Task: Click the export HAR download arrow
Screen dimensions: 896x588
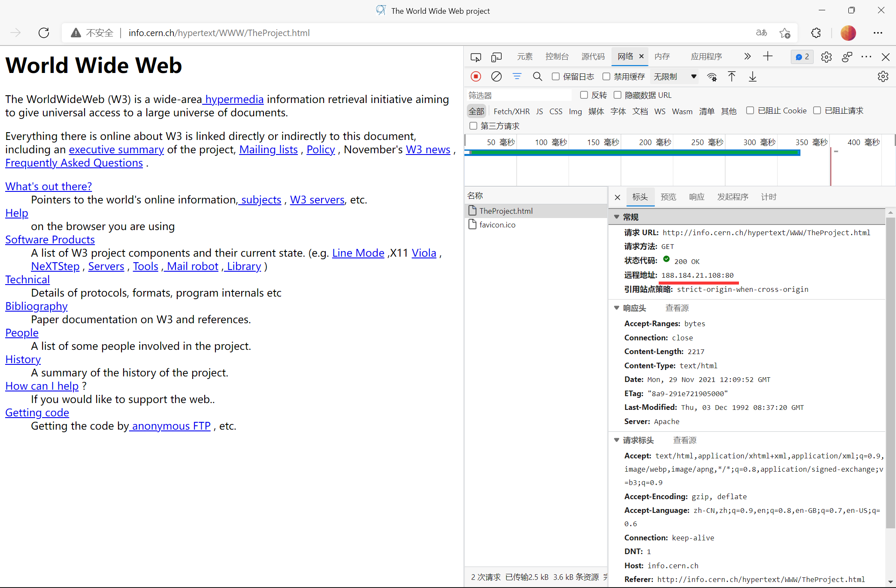Action: pyautogui.click(x=753, y=76)
